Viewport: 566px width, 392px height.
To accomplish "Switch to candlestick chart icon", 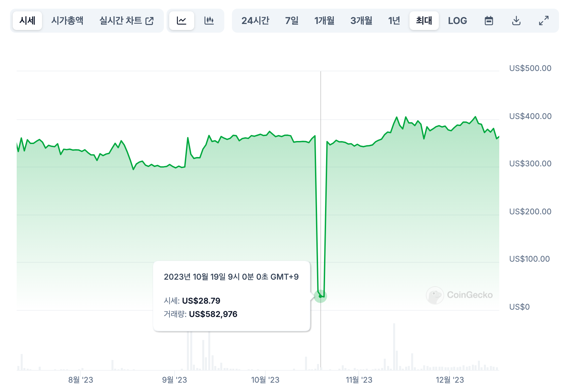I will (209, 21).
